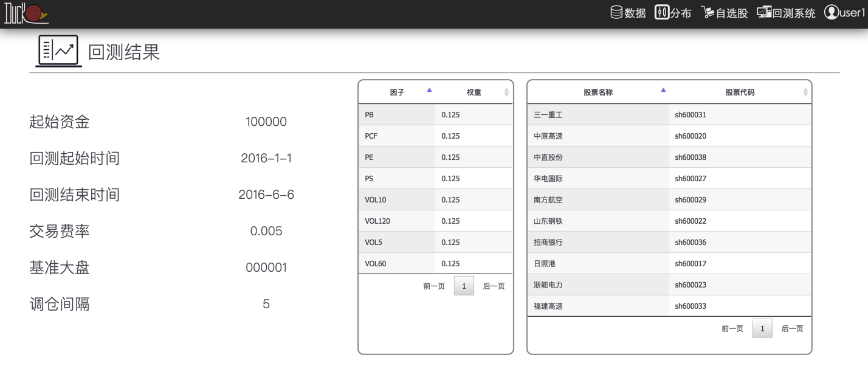The image size is (868, 366).
Task: Click the user1 avatar icon
Action: [x=831, y=12]
